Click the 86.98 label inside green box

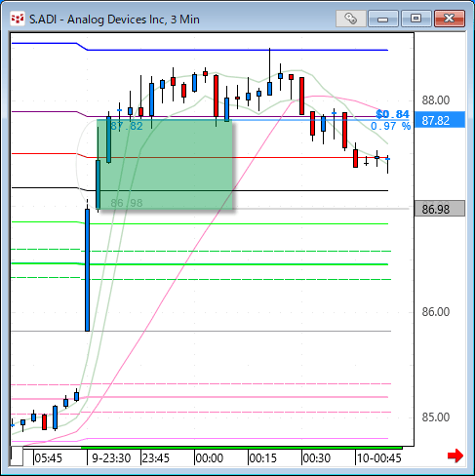[127, 203]
